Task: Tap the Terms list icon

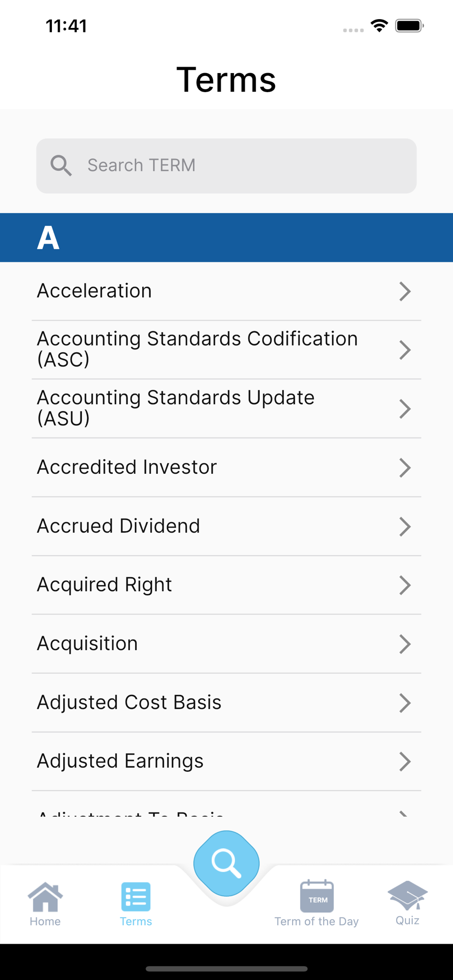Action: (136, 897)
